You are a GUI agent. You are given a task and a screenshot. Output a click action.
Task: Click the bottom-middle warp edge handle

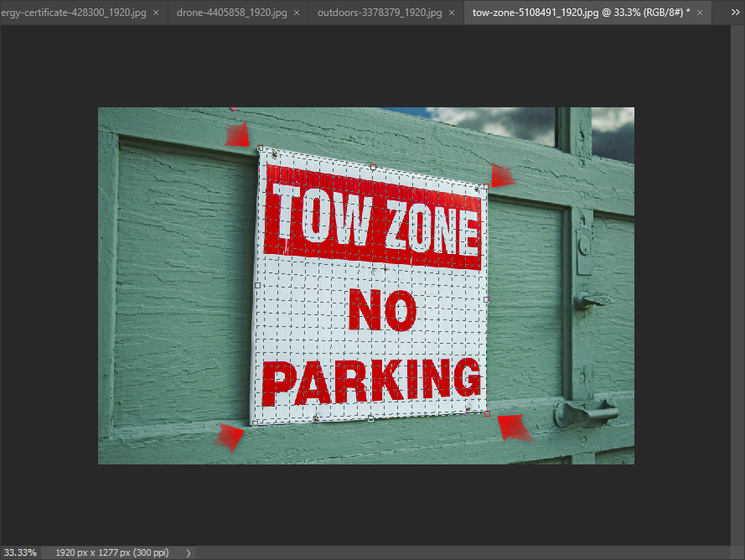pos(370,419)
